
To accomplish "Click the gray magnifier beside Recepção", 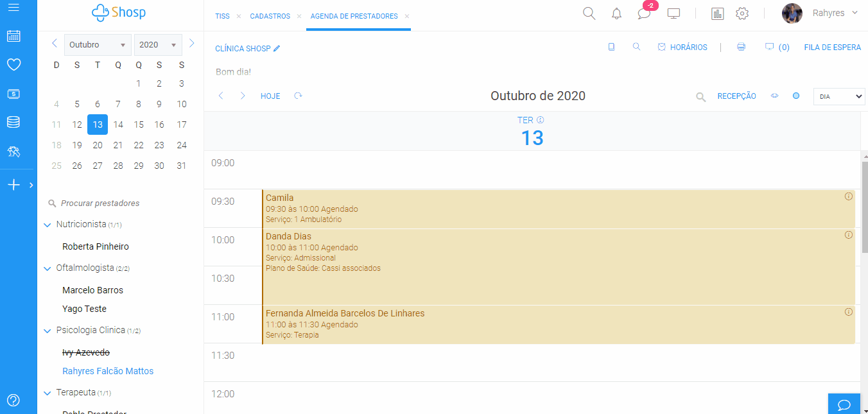I will [x=701, y=97].
